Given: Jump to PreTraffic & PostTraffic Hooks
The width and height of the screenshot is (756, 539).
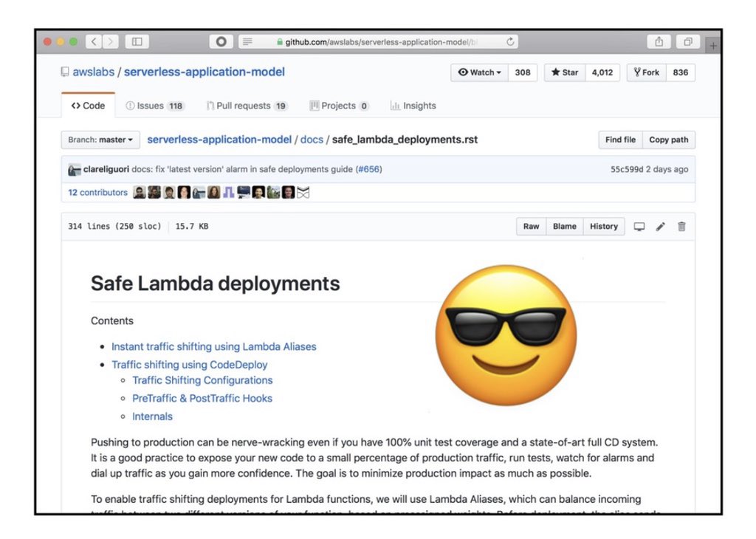Looking at the screenshot, I should pyautogui.click(x=202, y=398).
